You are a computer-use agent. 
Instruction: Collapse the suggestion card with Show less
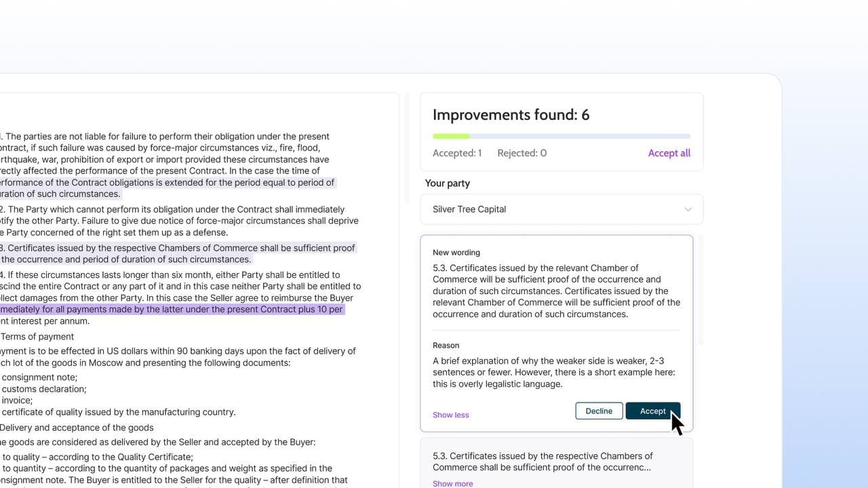450,414
